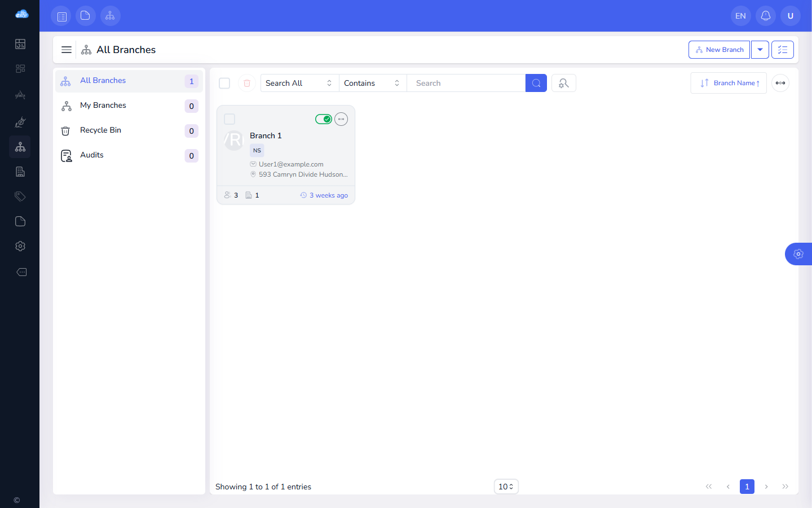This screenshot has width=812, height=508.
Task: Open the gear settings icon in the dark sidebar
Action: point(20,246)
